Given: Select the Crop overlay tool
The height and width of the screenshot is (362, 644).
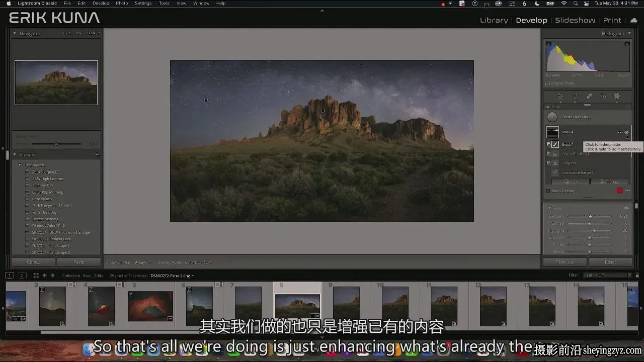Looking at the screenshot, I should (x=575, y=96).
